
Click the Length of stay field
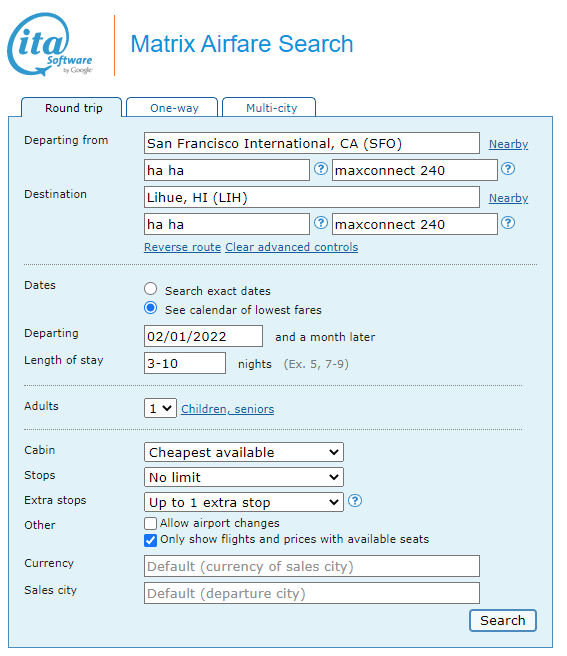[x=185, y=363]
